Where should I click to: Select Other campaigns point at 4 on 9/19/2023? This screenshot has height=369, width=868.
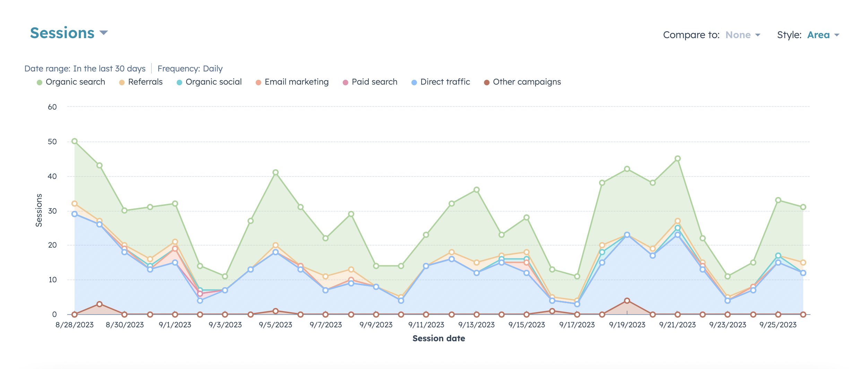point(627,301)
